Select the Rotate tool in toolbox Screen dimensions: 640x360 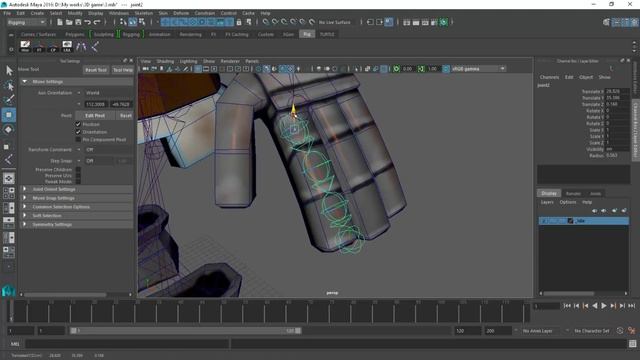9,130
